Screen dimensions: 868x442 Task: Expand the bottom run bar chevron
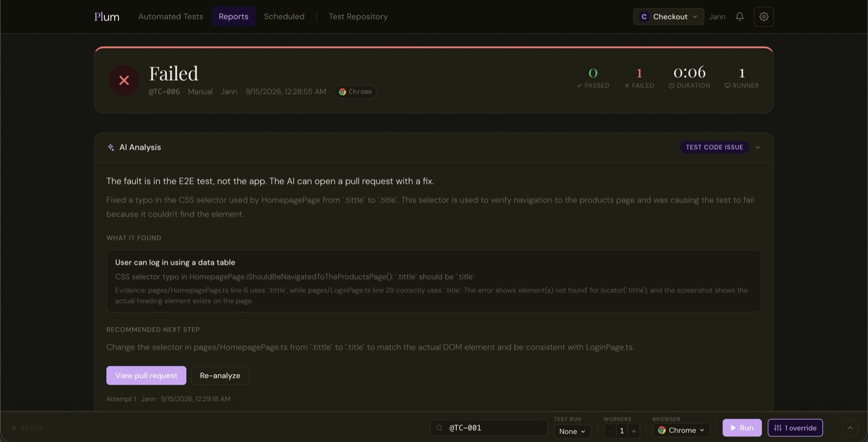pyautogui.click(x=850, y=428)
